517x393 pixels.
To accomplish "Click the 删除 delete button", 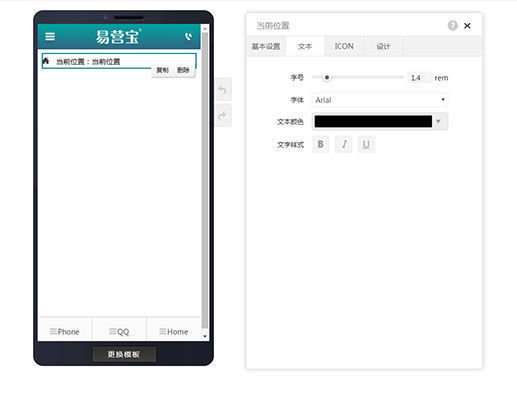I will coord(183,70).
